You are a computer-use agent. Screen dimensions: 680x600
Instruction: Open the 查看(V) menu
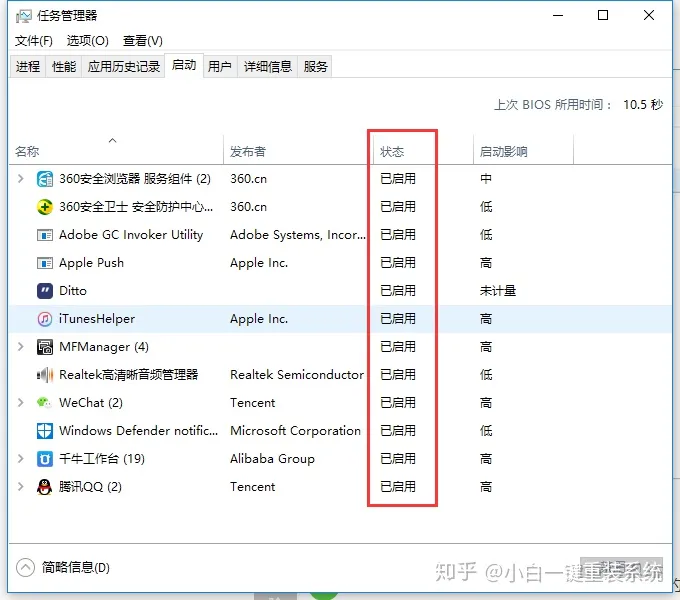[x=142, y=40]
